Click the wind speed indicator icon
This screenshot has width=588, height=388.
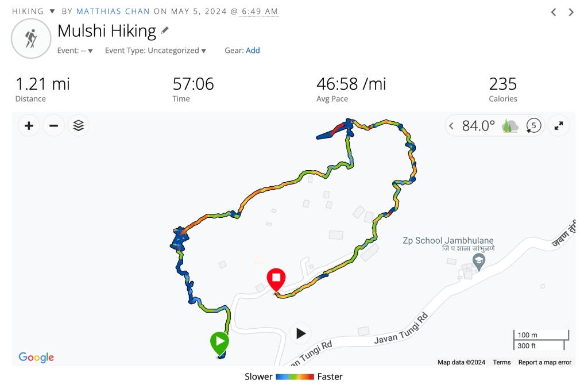click(x=534, y=125)
